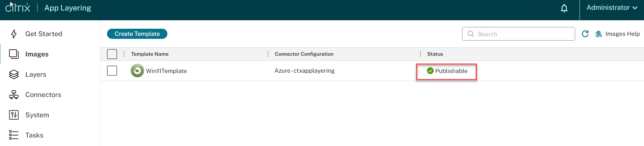
Task: Check the Win11Template row checkbox
Action: click(112, 71)
